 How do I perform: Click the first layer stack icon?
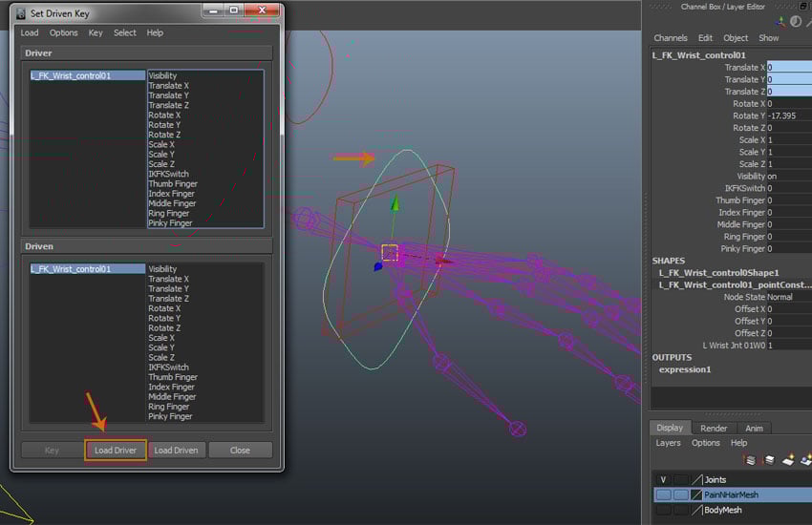[751, 460]
